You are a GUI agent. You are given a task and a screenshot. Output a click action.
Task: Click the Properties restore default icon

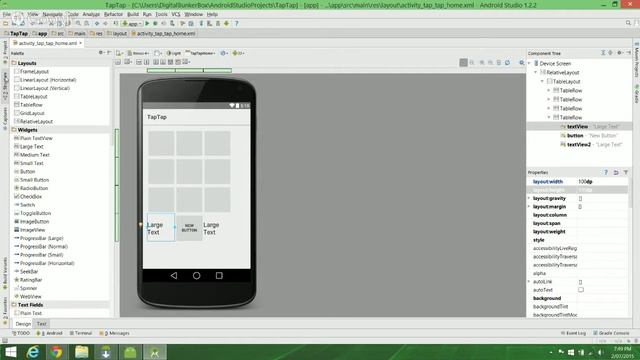click(x=616, y=172)
